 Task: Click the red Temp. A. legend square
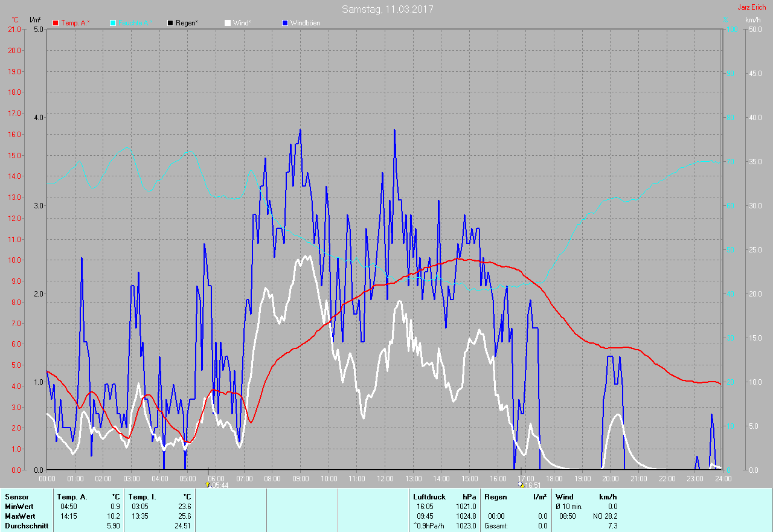(x=56, y=23)
